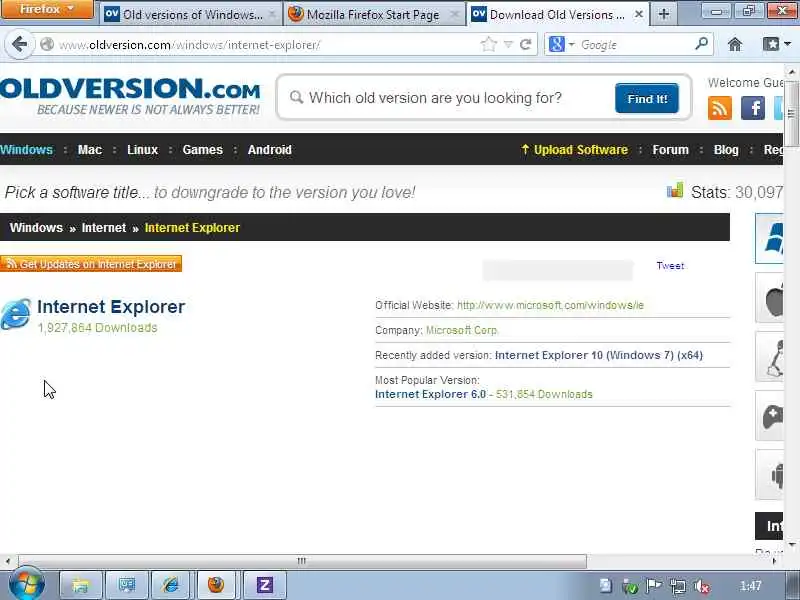Select the Linux penguin sidebar icon
This screenshot has height=600, width=800.
pyautogui.click(x=769, y=357)
